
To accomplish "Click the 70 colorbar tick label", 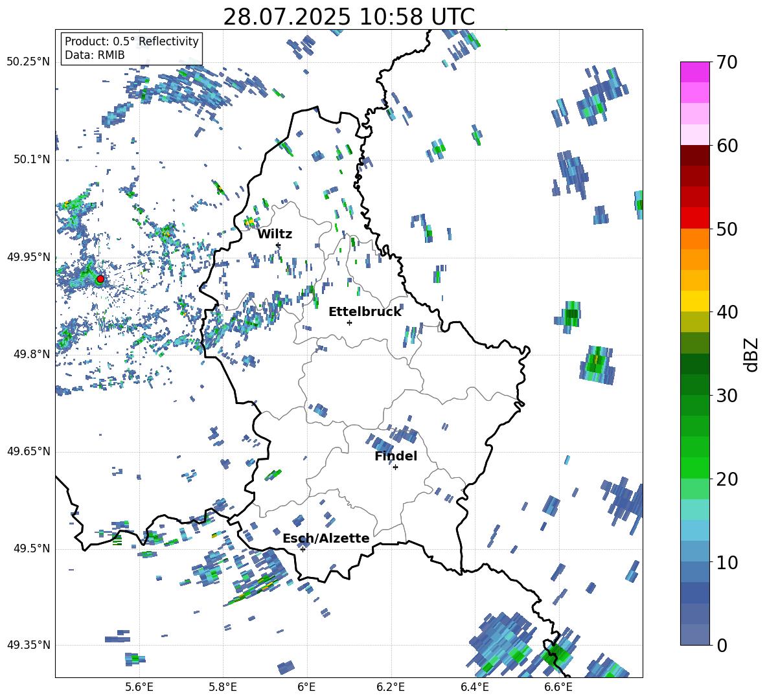I will tap(727, 62).
